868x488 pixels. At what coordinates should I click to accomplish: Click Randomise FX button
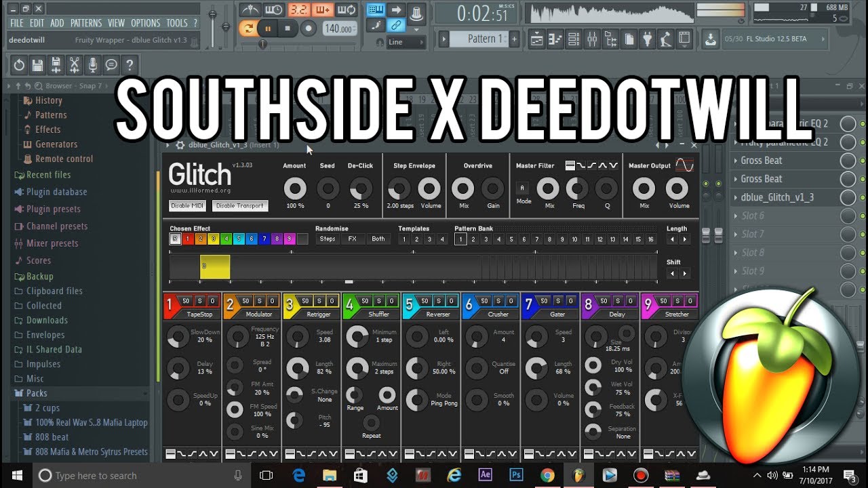click(353, 239)
